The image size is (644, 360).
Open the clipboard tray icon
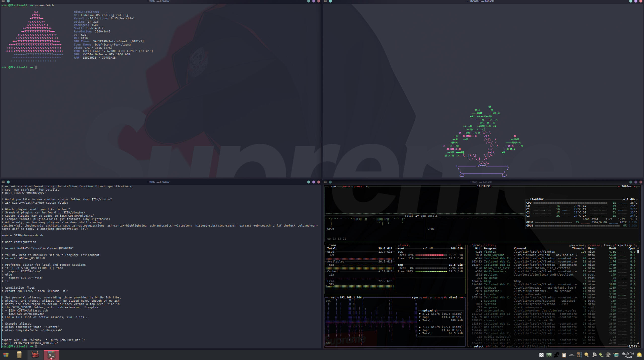[564, 355]
